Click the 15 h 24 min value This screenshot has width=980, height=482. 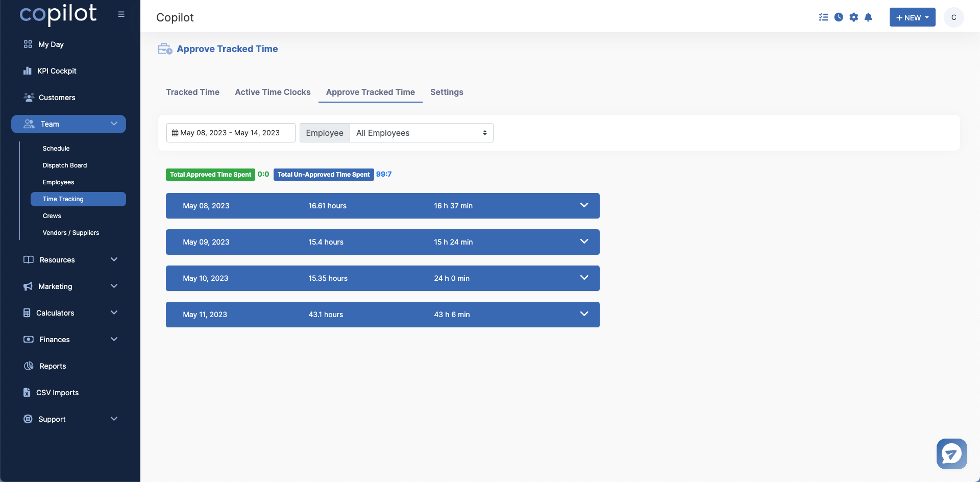point(453,242)
